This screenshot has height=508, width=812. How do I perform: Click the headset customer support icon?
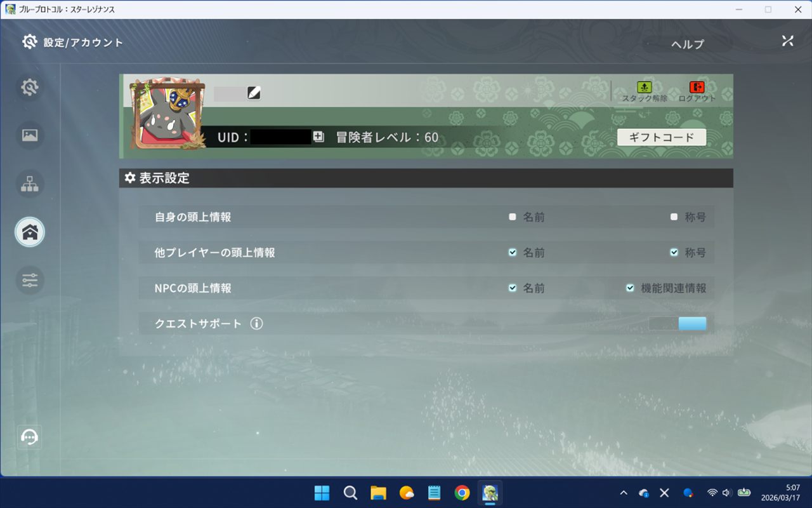[30, 437]
